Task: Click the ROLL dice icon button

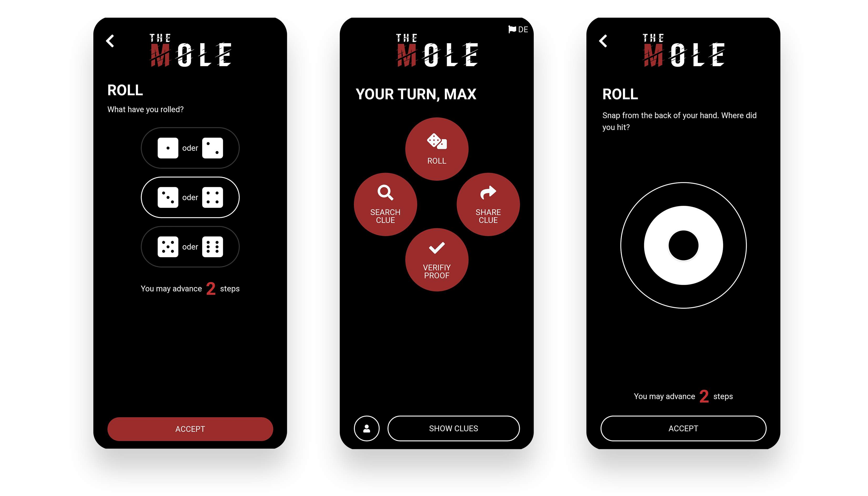Action: 436,149
